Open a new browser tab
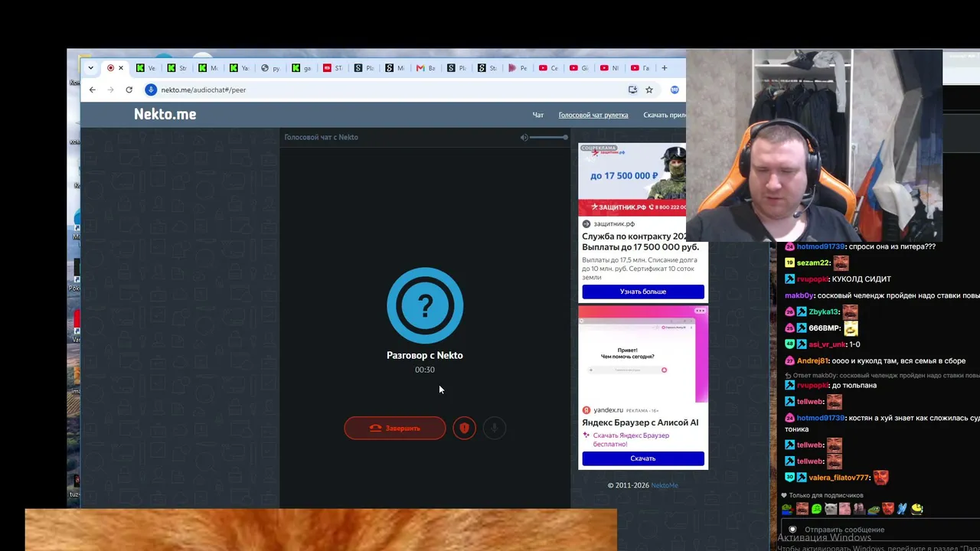Image resolution: width=980 pixels, height=551 pixels. [x=664, y=68]
